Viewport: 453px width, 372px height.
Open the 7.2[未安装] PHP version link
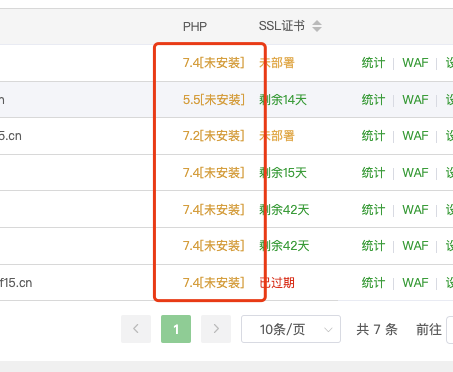214,136
